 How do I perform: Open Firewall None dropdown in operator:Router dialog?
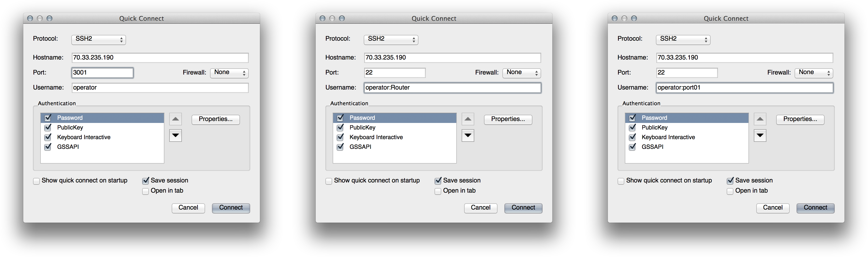tap(522, 73)
